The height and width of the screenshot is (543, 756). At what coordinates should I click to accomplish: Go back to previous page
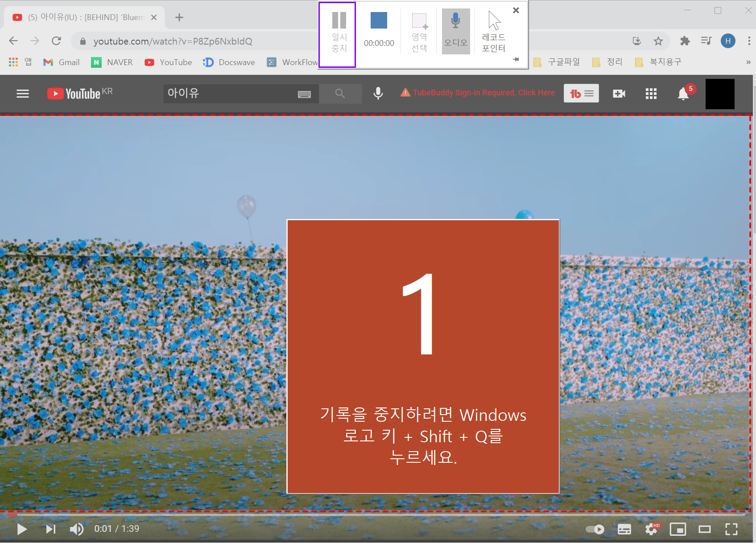[x=13, y=41]
